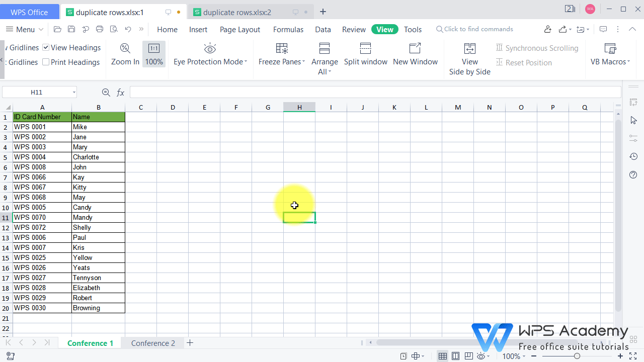
Task: Click the 1:1 100% zoom icon
Action: [154, 48]
